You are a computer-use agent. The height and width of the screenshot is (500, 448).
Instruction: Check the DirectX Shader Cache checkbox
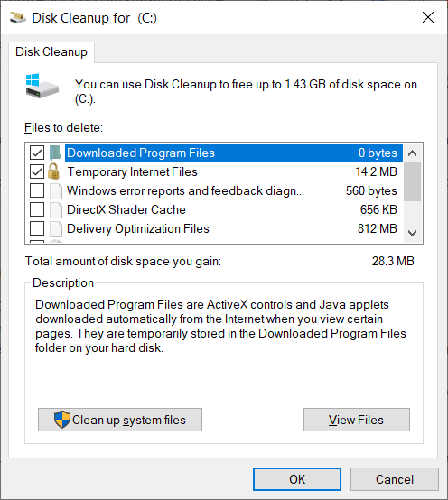point(37,209)
